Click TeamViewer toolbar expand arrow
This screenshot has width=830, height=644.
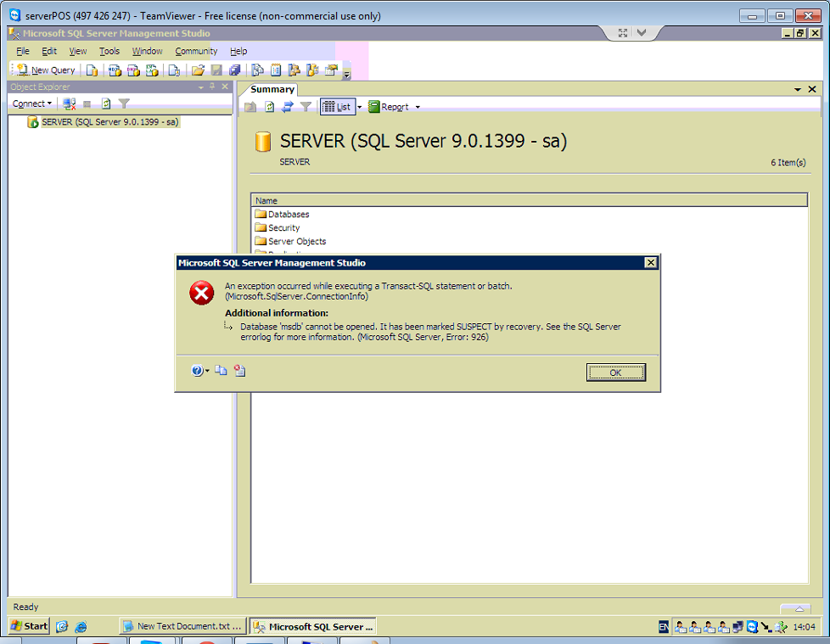click(642, 33)
